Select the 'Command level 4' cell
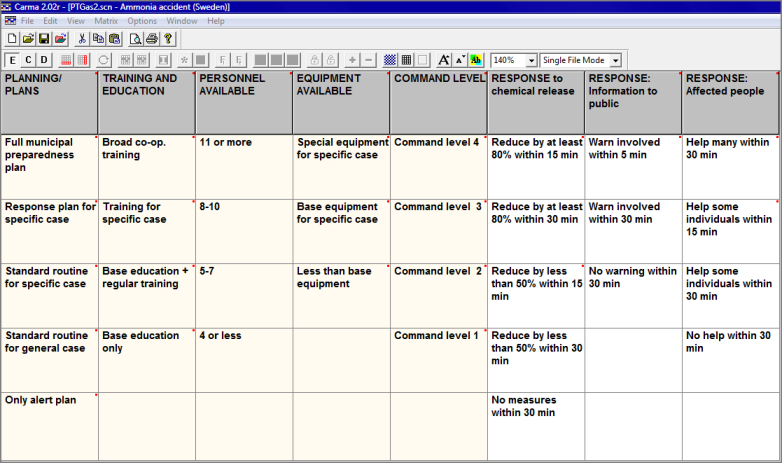This screenshot has height=463, width=782. pyautogui.click(x=438, y=167)
